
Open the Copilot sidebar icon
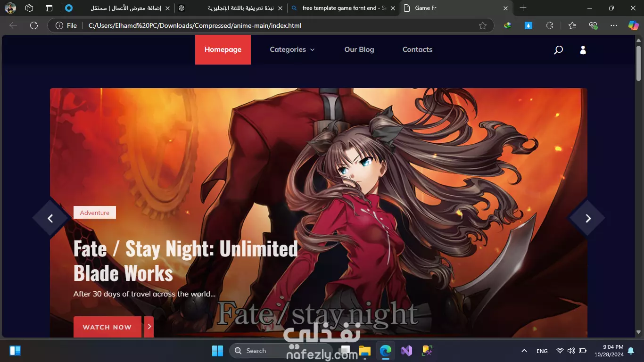pyautogui.click(x=633, y=25)
